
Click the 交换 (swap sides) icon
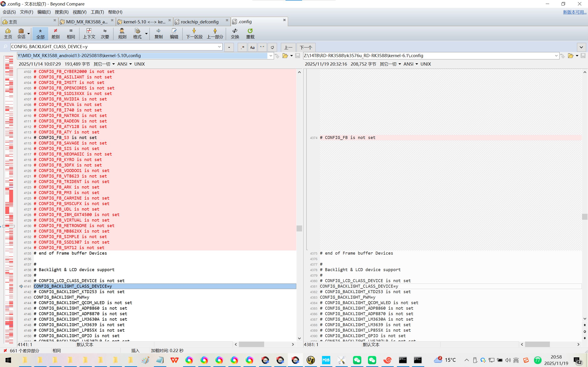(x=235, y=33)
